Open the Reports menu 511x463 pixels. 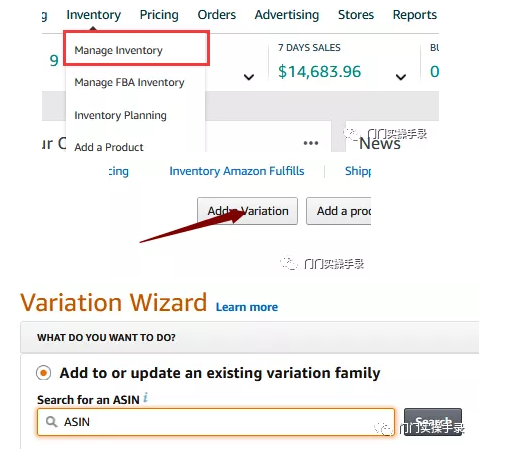(x=415, y=15)
